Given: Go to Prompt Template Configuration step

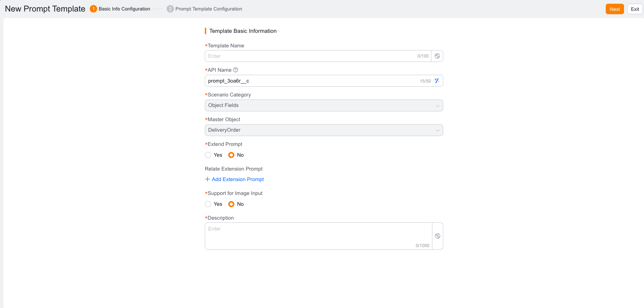Looking at the screenshot, I should click(x=205, y=9).
